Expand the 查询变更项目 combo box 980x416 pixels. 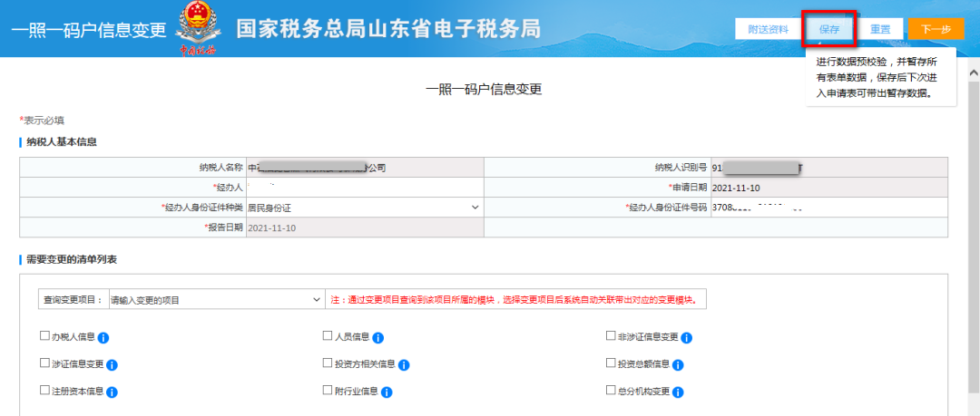pyautogui.click(x=216, y=300)
